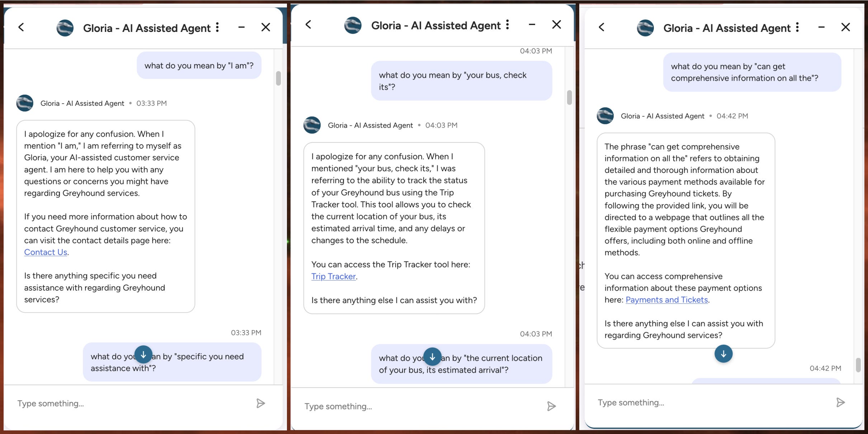Jump to latest message in left chat
The width and height of the screenshot is (868, 434).
point(143,355)
